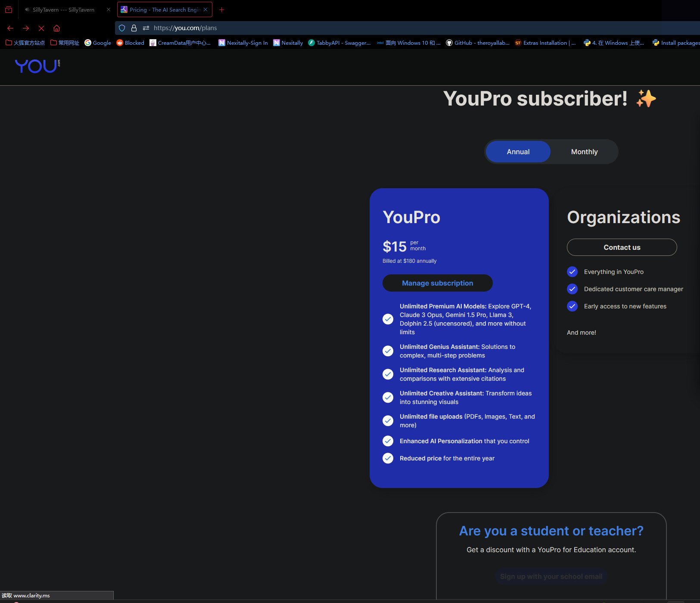
Task: Go to the browser home page icon
Action: coord(56,28)
